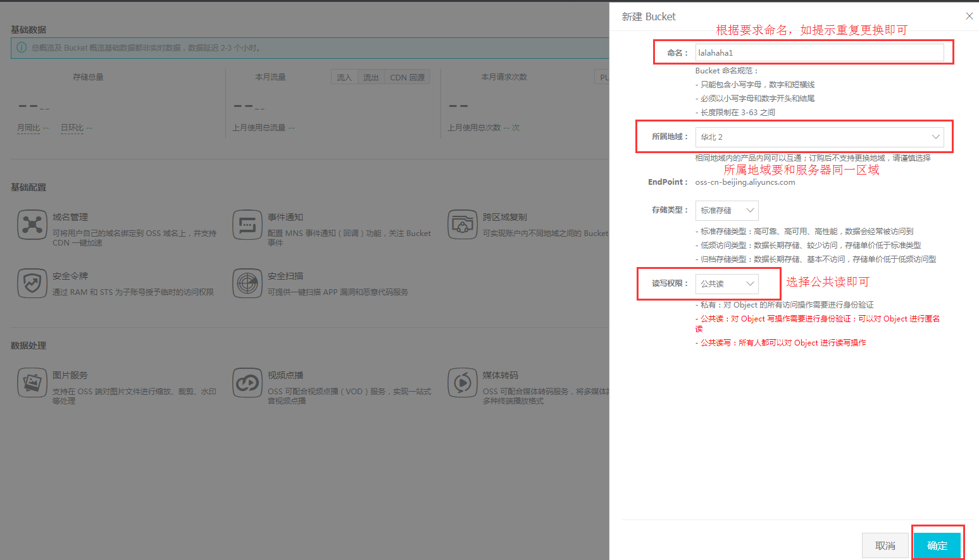Switch to the 流出 traffic tab

tap(371, 77)
